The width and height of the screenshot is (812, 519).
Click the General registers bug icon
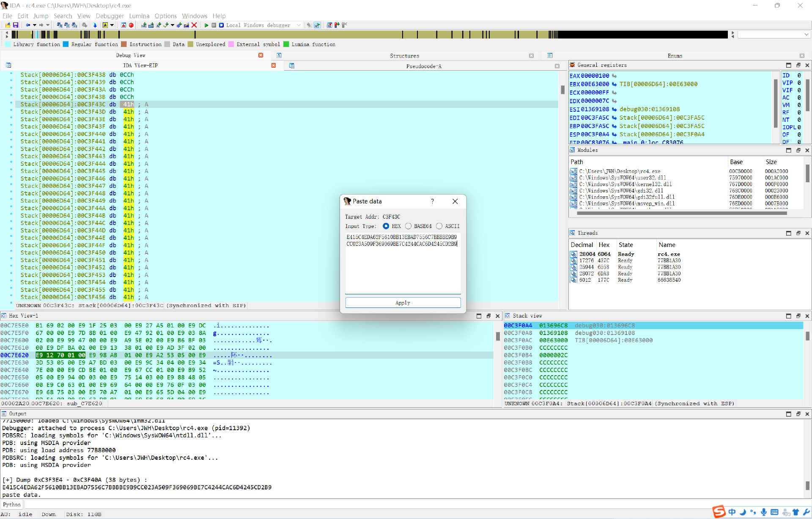coord(573,65)
